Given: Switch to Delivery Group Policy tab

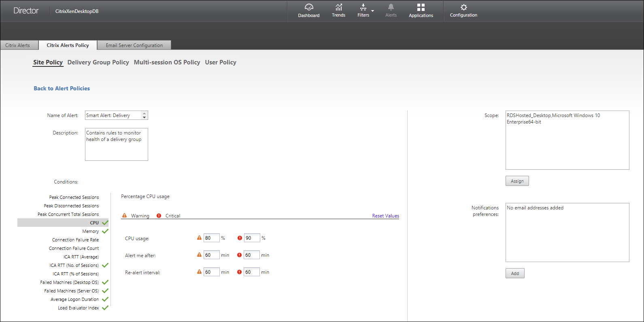Looking at the screenshot, I should click(98, 62).
